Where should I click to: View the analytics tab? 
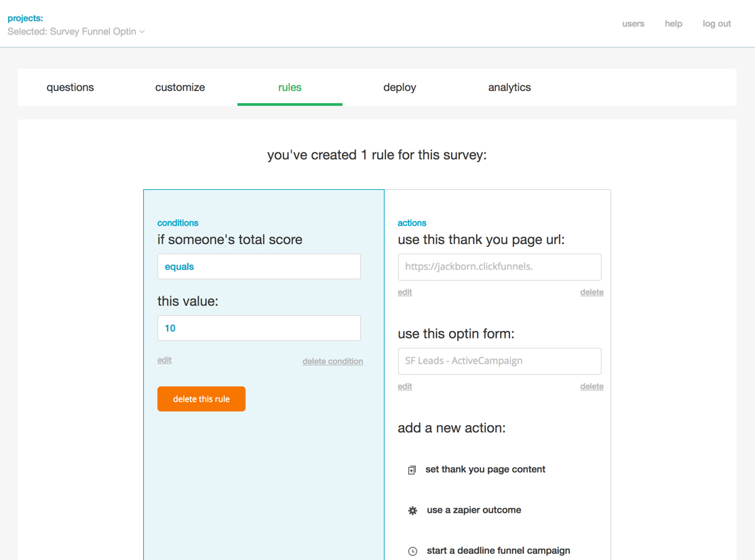pos(509,87)
